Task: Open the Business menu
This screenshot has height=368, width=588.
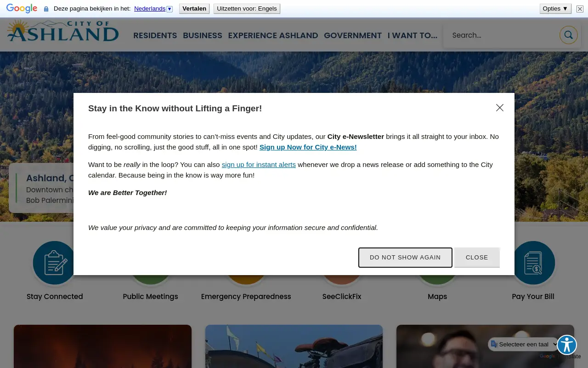Action: coord(203,35)
